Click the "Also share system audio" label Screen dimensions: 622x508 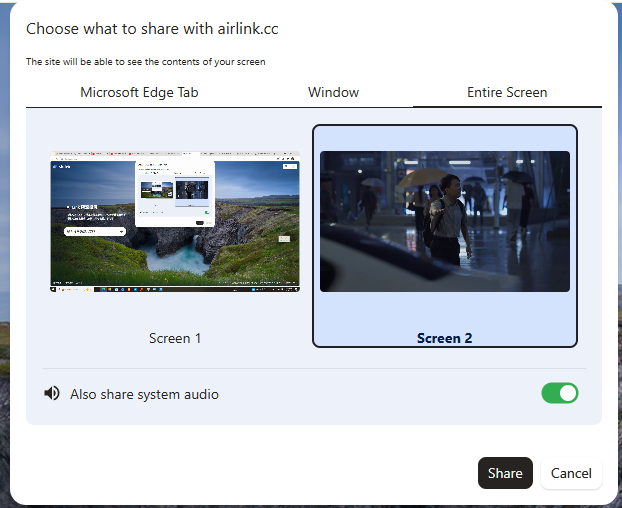tap(144, 394)
